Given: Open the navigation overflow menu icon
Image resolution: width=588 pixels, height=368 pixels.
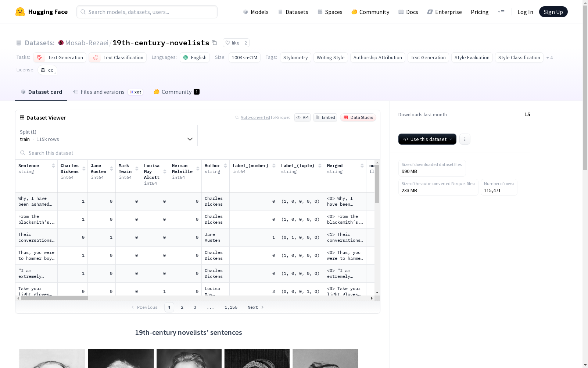Looking at the screenshot, I should (x=501, y=12).
